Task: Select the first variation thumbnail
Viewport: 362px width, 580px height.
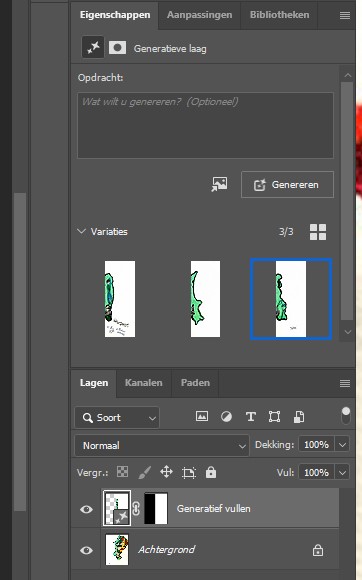Action: click(120, 299)
